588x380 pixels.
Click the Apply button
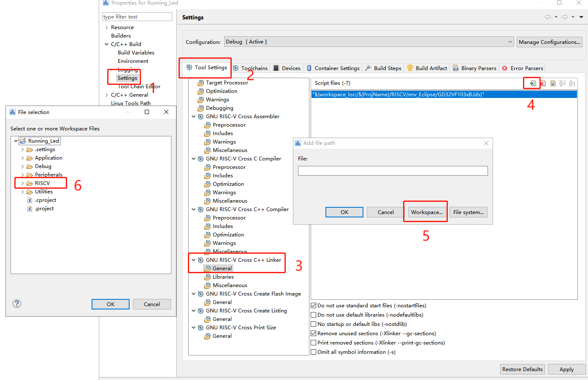(566, 369)
